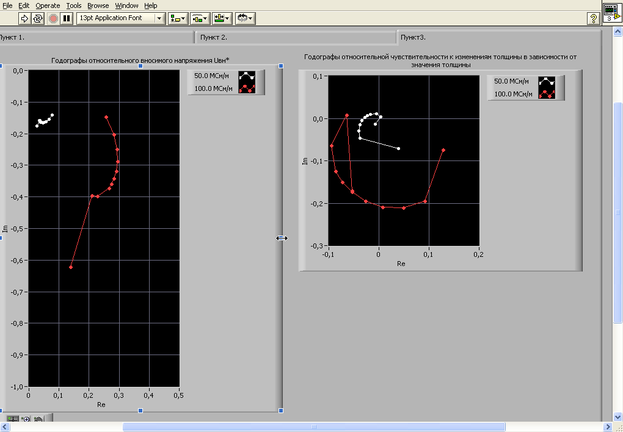
Task: Click 50.0 МСм/м label in left legend
Action: pyautogui.click(x=211, y=76)
